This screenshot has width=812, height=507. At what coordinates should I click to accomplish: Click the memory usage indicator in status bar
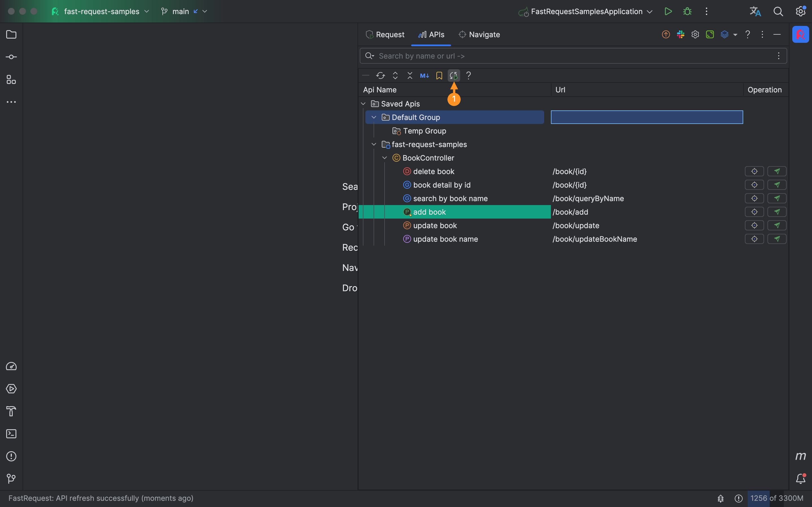(x=776, y=498)
